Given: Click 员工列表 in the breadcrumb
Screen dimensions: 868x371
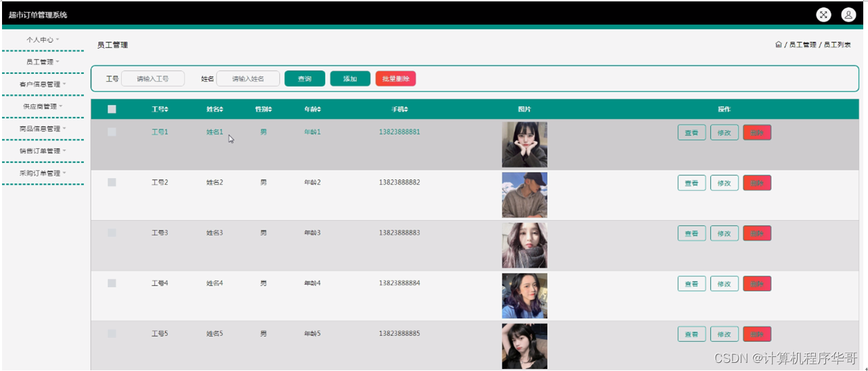Looking at the screenshot, I should (x=838, y=45).
